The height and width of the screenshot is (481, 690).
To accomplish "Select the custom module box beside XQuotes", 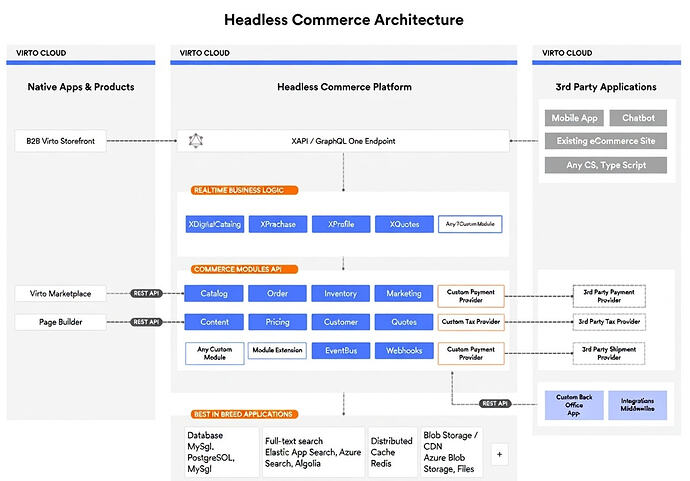I will 470,224.
